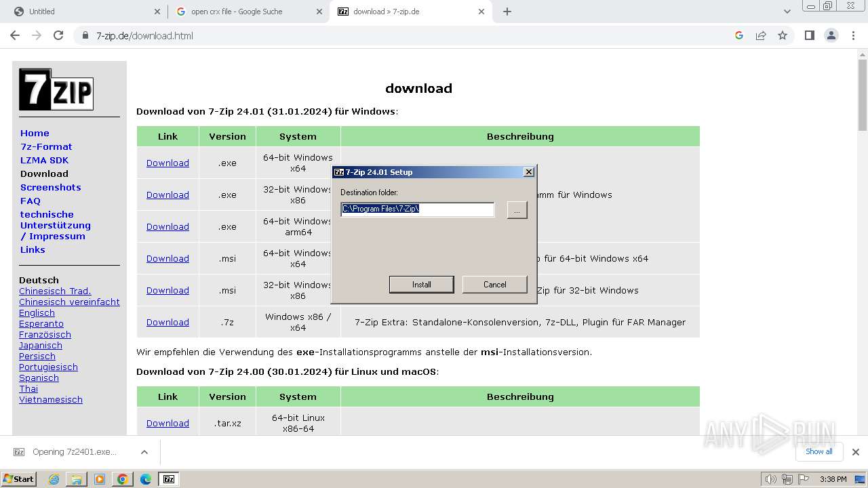This screenshot has height=488, width=868.
Task: Open the Screenshots sidebar link
Action: pos(50,187)
